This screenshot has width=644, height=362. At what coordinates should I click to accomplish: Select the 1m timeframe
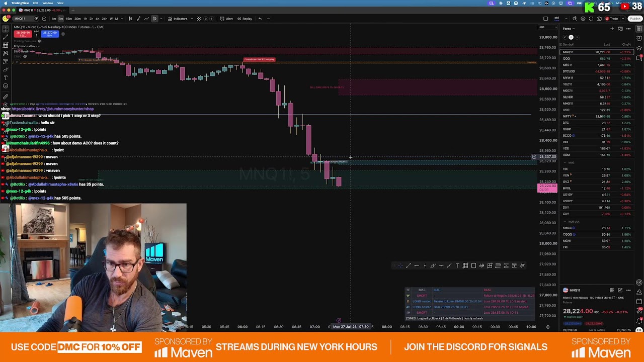(x=54, y=19)
